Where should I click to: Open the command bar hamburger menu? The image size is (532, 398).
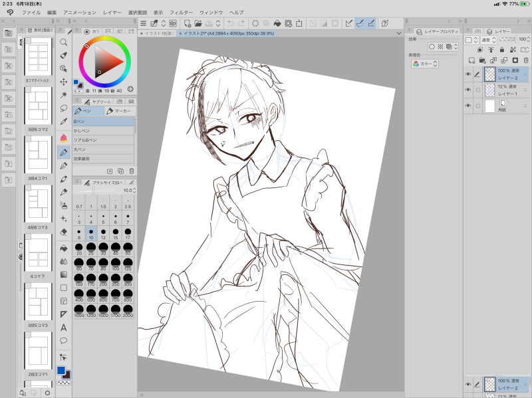click(143, 23)
